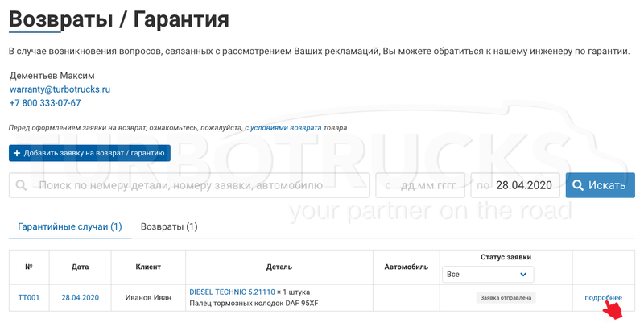Image resolution: width=644 pixels, height=323 pixels.
Task: Click the plus icon on add request button
Action: point(17,153)
